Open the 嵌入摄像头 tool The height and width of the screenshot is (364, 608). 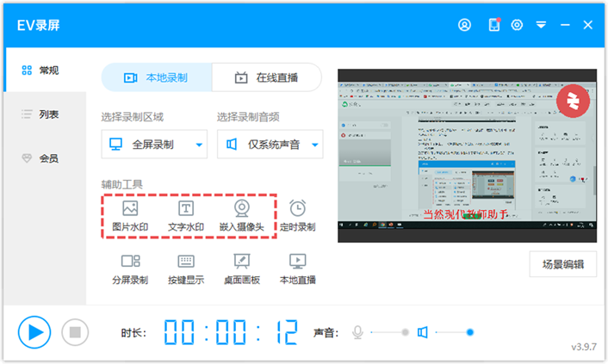coord(242,216)
